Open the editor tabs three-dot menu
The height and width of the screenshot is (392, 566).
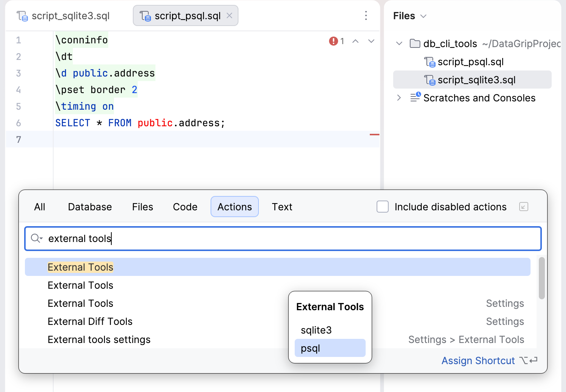coord(366,16)
